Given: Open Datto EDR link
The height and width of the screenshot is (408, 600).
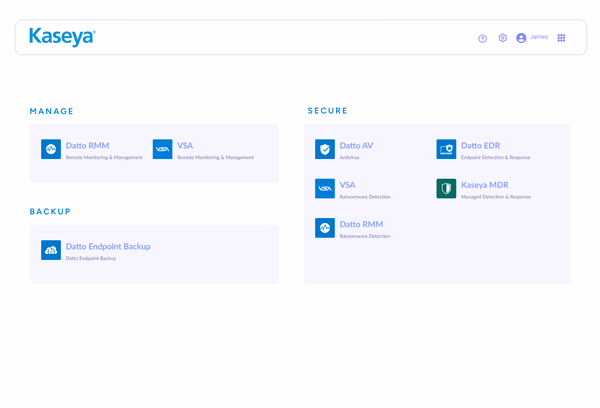Looking at the screenshot, I should tap(481, 145).
